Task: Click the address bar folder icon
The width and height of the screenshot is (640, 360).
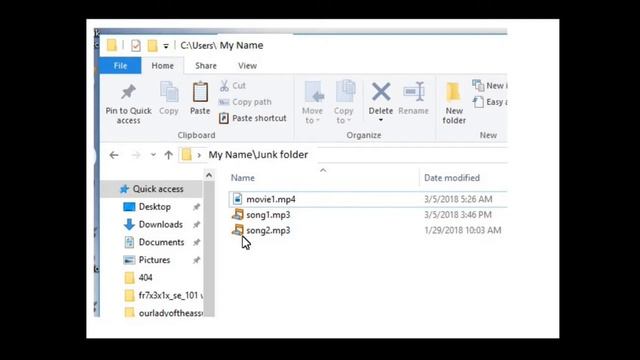Action: pos(187,155)
